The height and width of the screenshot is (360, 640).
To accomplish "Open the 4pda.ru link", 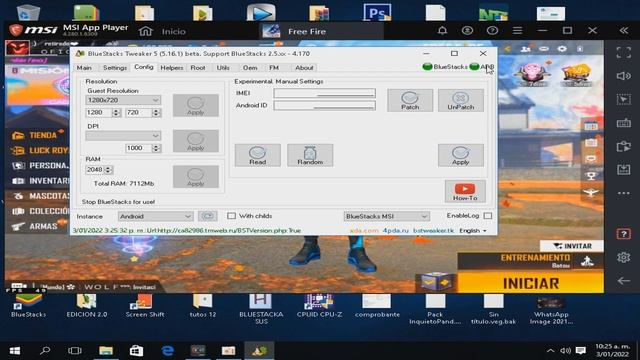I will (396, 231).
